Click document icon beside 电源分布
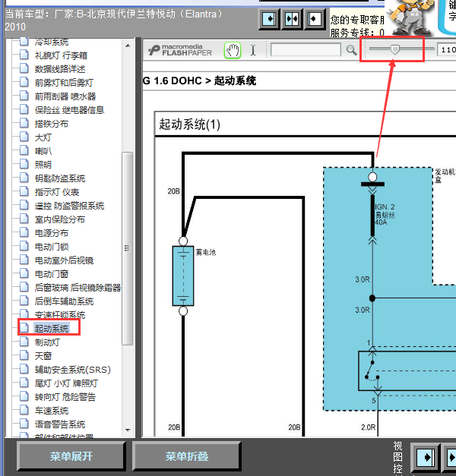This screenshot has width=456, height=476. pos(24,233)
